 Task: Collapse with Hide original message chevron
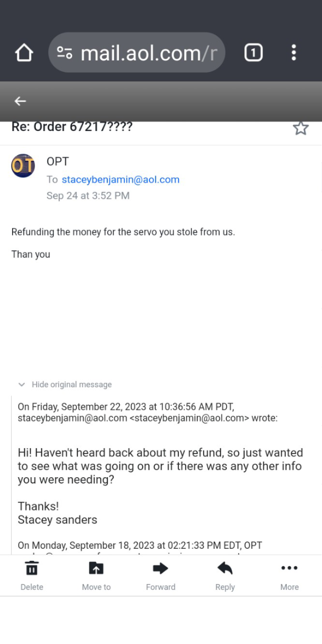point(21,385)
